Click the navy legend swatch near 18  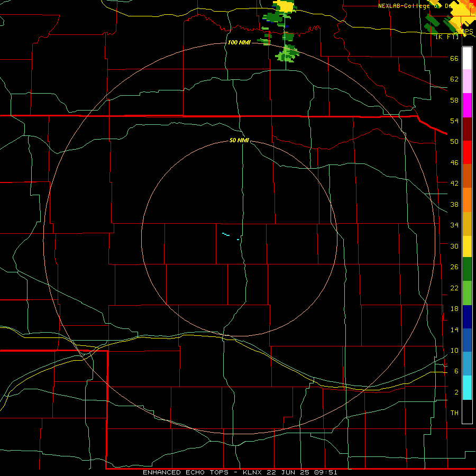[467, 317]
